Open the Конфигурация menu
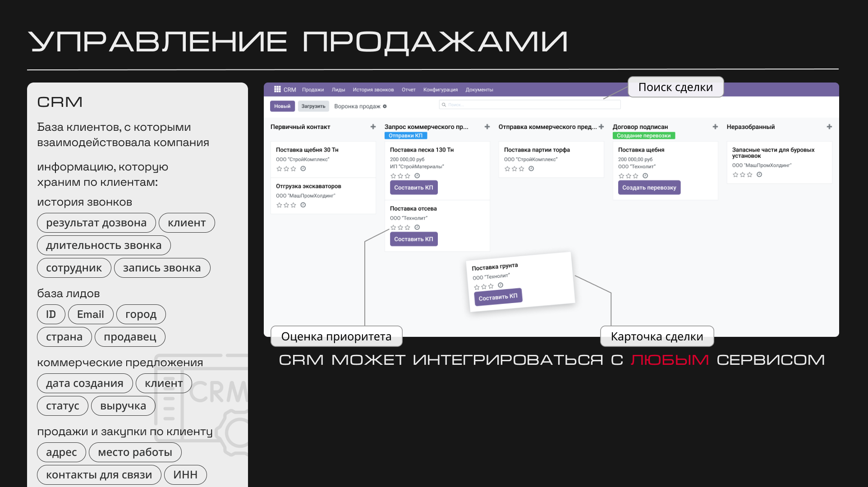Viewport: 868px width, 487px height. coord(440,90)
